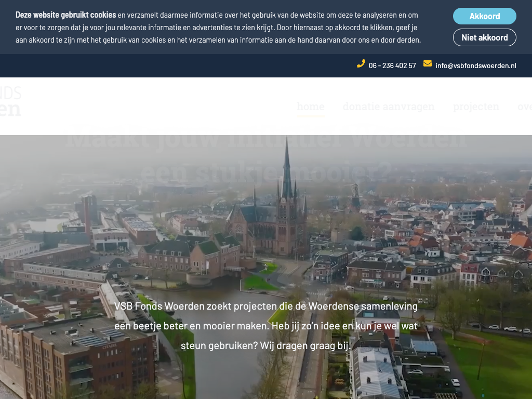Navigate to the projecten page

(x=475, y=107)
